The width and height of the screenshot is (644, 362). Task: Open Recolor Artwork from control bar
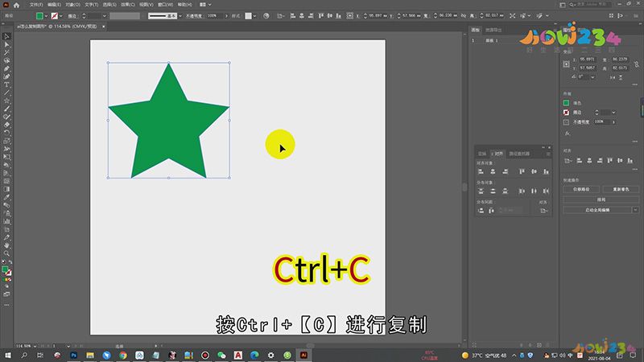pos(266,15)
